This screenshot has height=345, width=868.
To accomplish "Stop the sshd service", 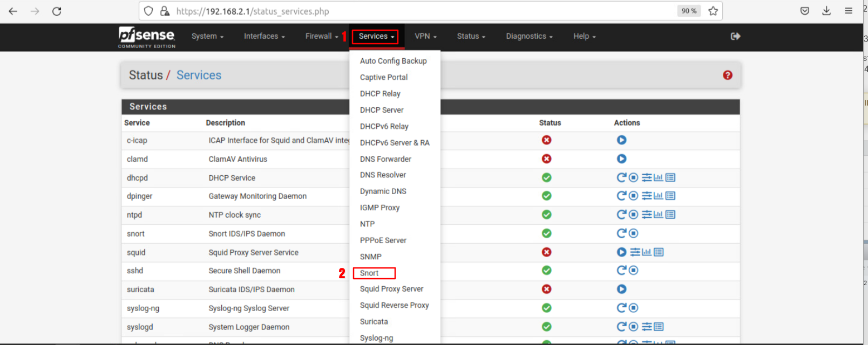I will point(634,271).
